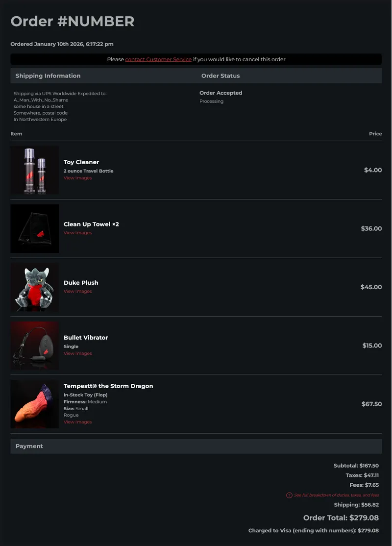View images for the Clean Up Towel
The image size is (392, 546).
(77, 233)
